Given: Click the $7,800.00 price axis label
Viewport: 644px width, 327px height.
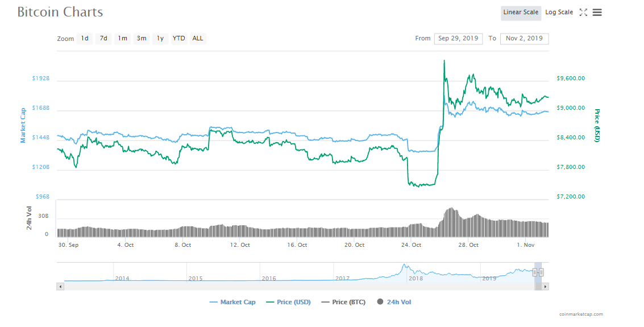Looking at the screenshot, I should [x=571, y=167].
